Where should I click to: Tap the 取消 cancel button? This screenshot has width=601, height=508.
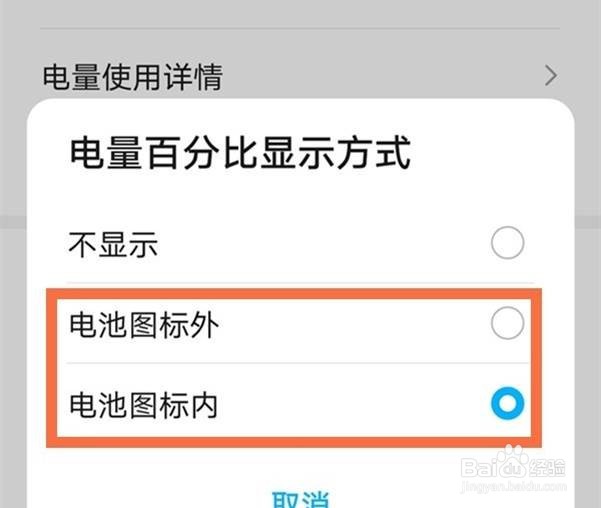click(x=300, y=499)
